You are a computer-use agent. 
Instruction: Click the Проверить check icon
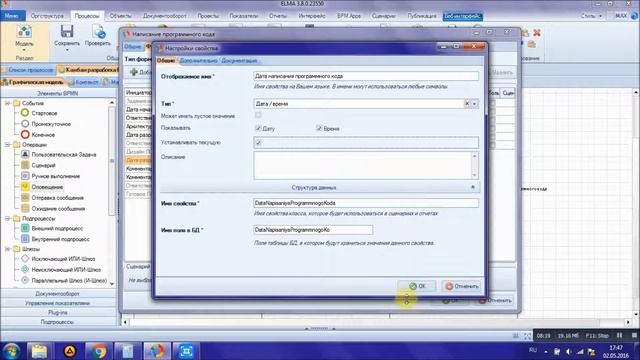[x=98, y=31]
